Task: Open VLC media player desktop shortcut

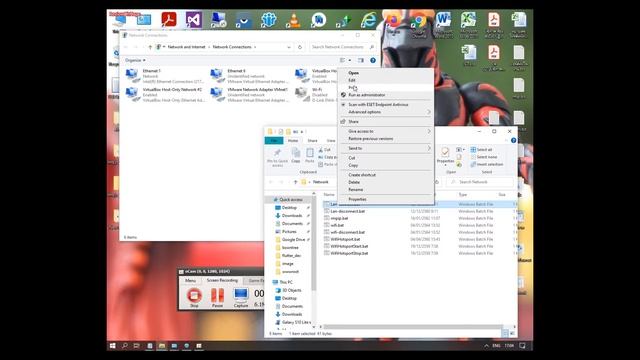Action: click(x=293, y=20)
